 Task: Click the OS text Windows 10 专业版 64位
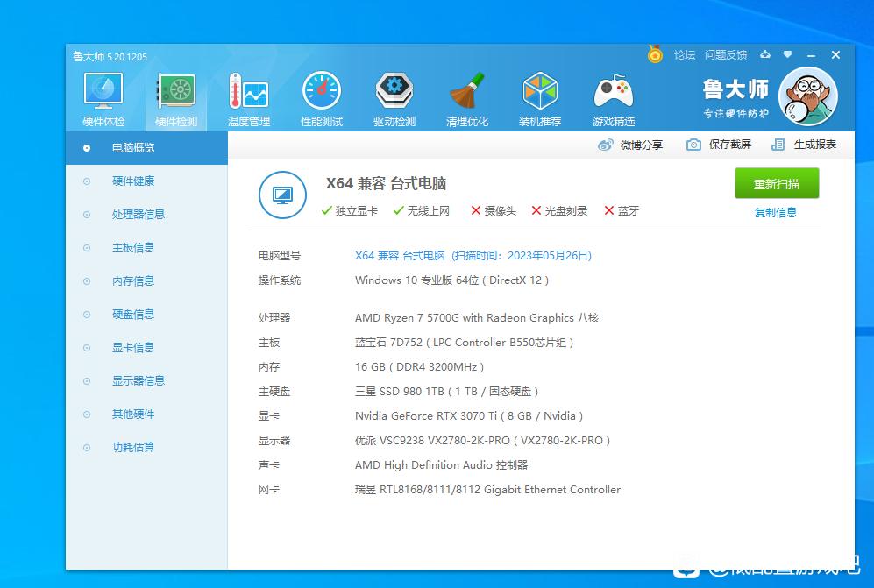click(x=452, y=280)
